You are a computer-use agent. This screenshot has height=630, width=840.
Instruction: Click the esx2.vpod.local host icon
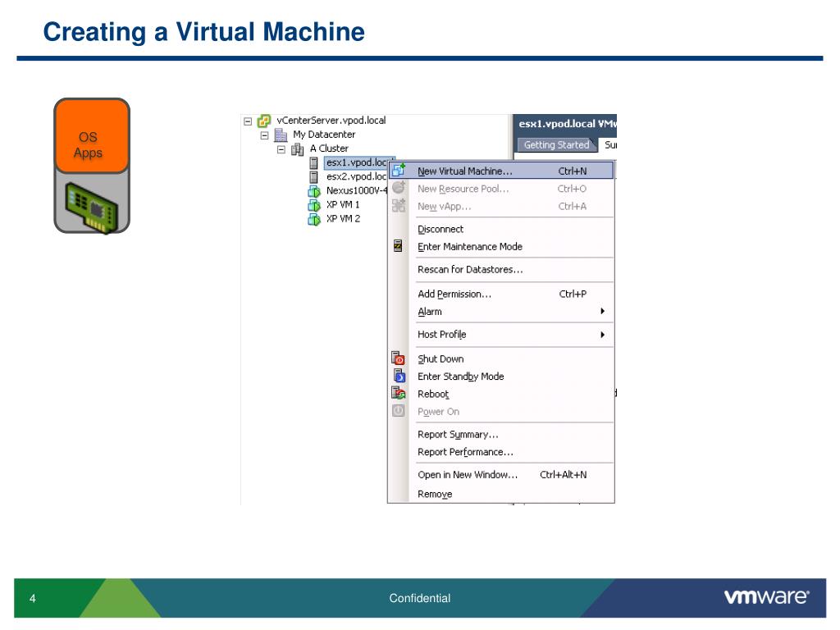click(x=314, y=177)
